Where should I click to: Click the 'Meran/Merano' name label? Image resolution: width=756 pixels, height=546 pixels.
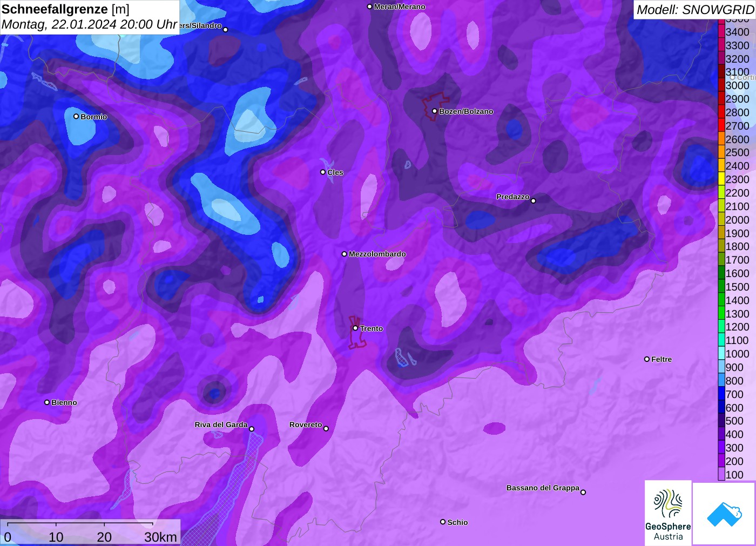[x=400, y=6]
